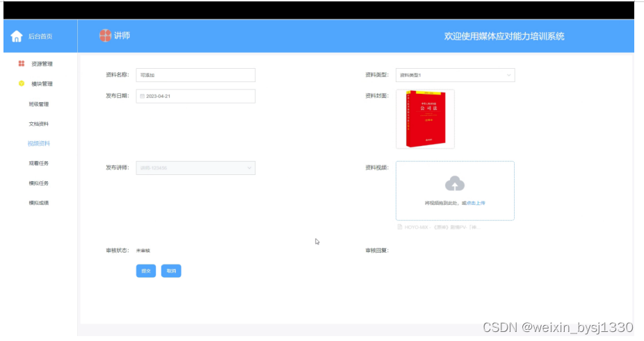Open 观看任务 in the sidebar
Viewport: 644px width, 341px height.
point(39,163)
